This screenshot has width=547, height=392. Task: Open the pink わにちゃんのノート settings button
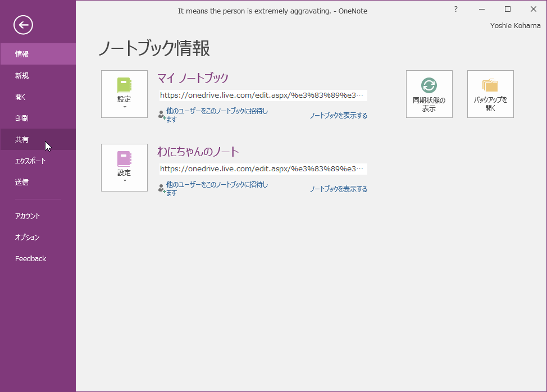click(x=125, y=168)
